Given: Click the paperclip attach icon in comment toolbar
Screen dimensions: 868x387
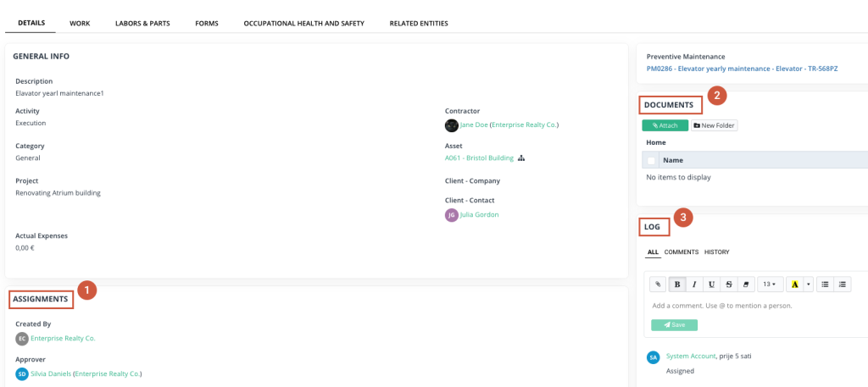Looking at the screenshot, I should pyautogui.click(x=658, y=285).
